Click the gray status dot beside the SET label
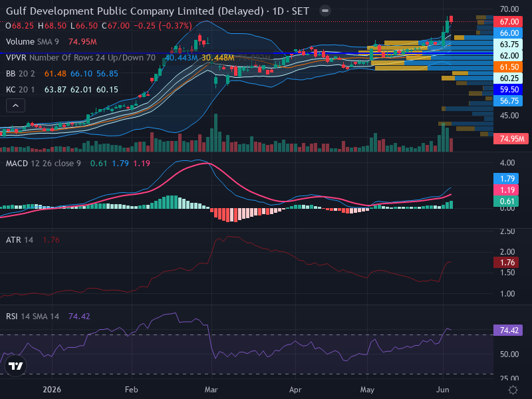The image size is (532, 399). (x=325, y=11)
